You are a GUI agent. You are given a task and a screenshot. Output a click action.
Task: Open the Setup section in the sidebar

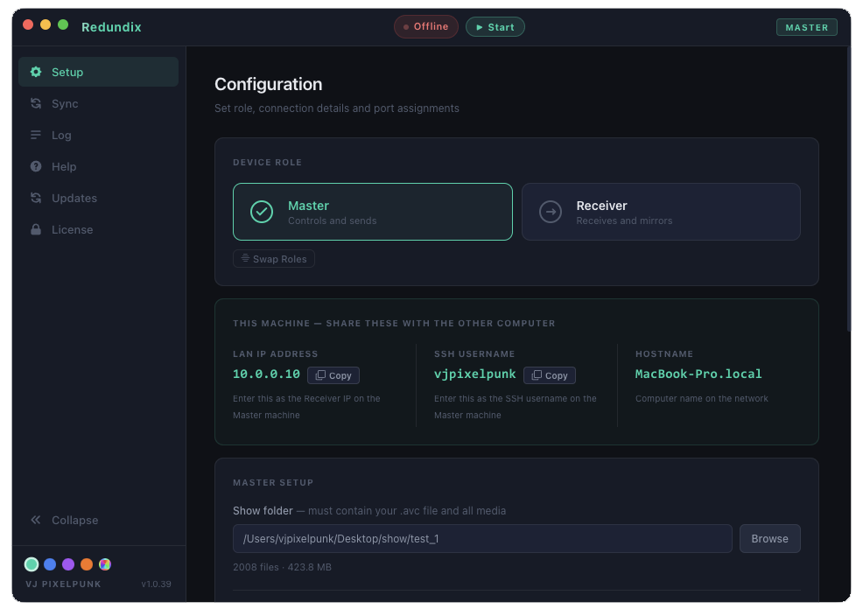pyautogui.click(x=99, y=72)
